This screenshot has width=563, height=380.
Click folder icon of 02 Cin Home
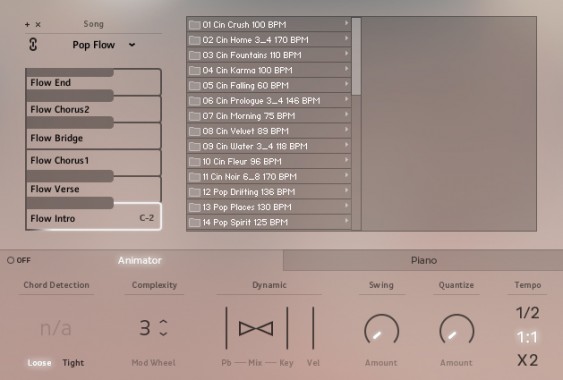coord(195,40)
